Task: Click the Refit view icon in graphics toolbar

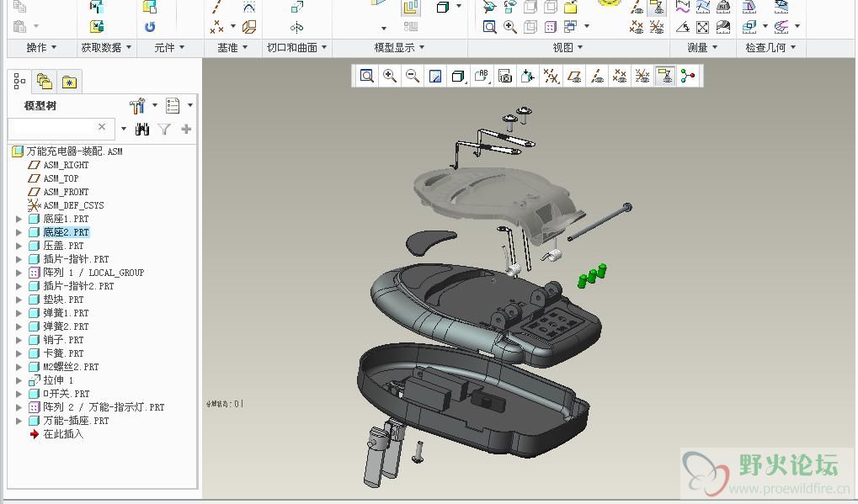Action: click(x=366, y=76)
